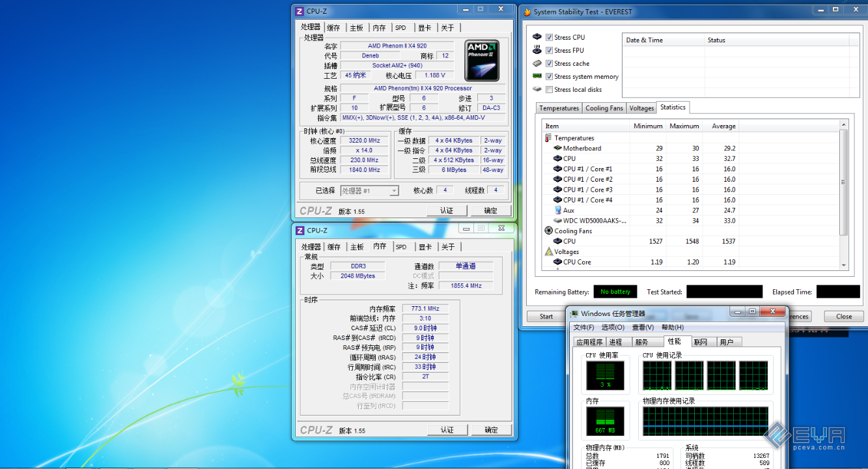Click the up arrow of the EVEREST statistics scrollbar
The height and width of the screenshot is (469, 868).
[x=844, y=124]
